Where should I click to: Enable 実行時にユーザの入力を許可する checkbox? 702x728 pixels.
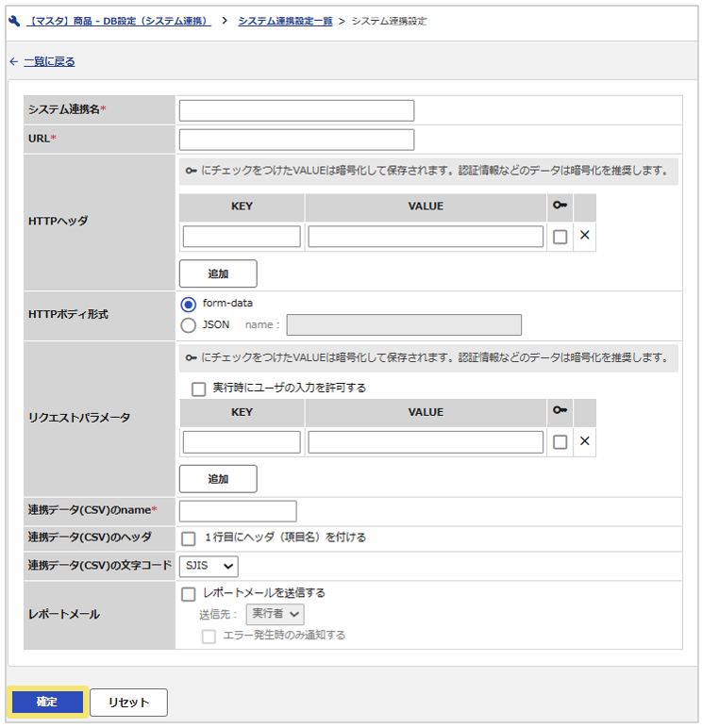(198, 389)
